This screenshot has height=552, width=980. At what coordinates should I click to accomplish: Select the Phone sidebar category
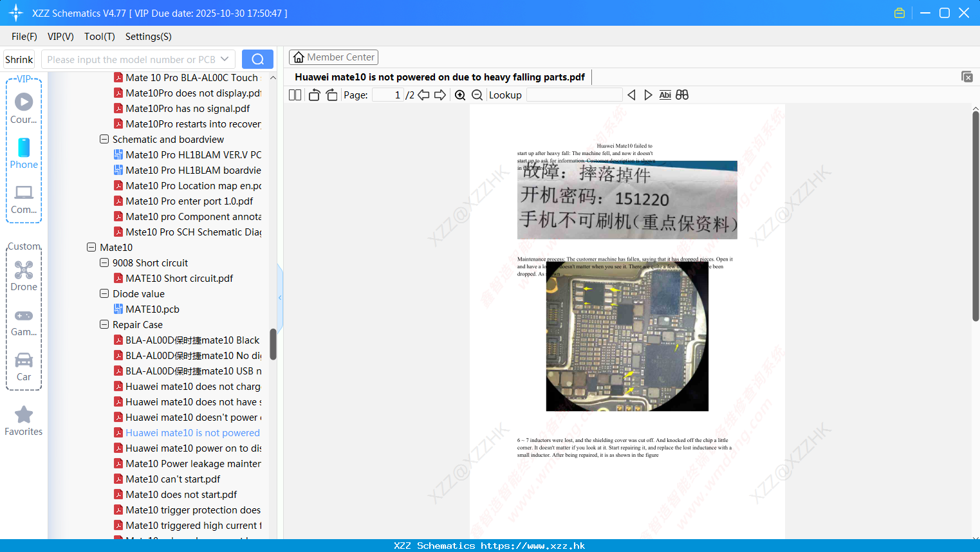24,154
